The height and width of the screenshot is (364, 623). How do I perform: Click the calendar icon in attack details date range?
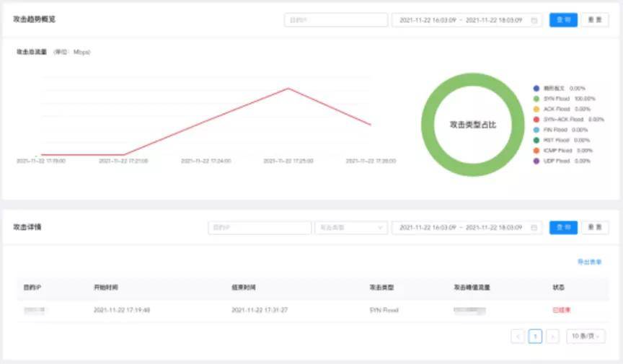tap(534, 228)
